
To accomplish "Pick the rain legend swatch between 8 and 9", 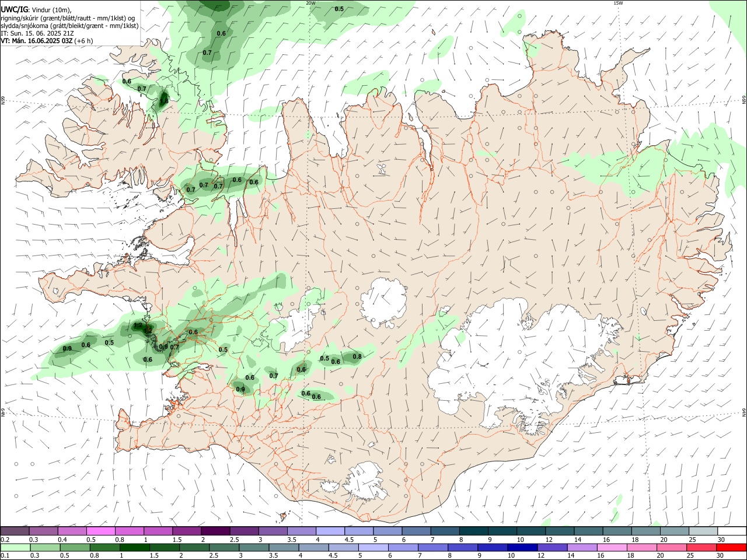I will [462, 547].
